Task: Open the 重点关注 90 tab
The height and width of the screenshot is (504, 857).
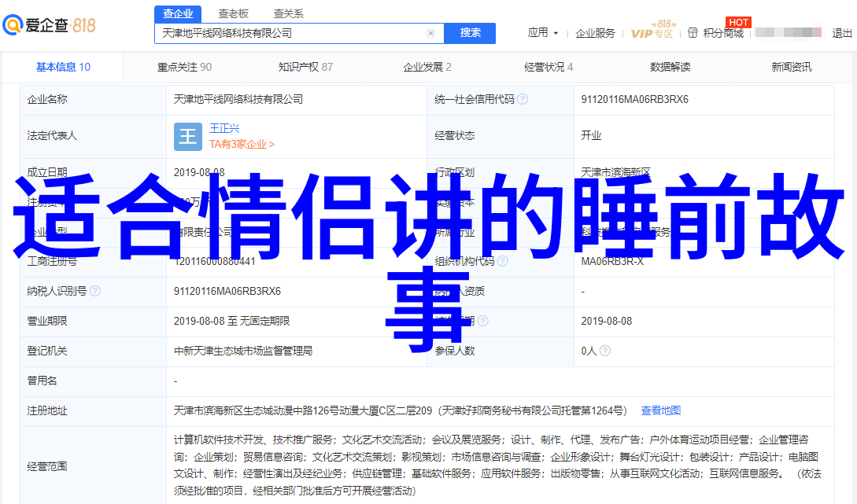Action: [184, 67]
